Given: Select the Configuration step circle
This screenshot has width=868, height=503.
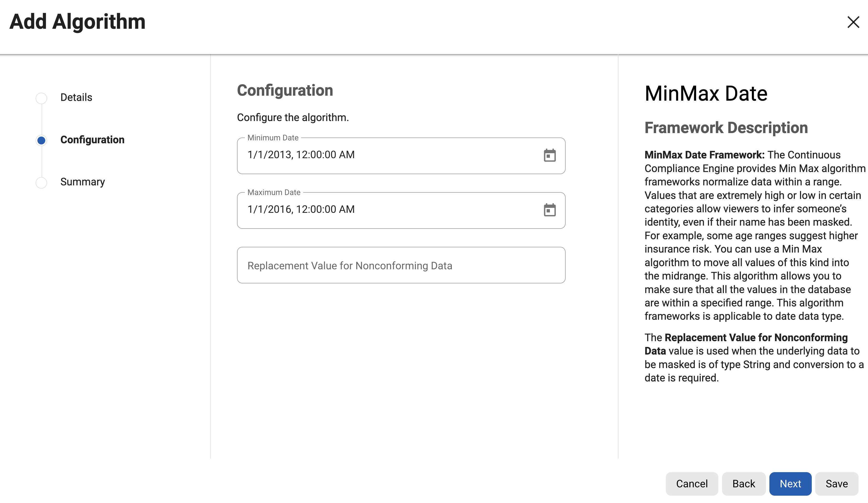Looking at the screenshot, I should click(41, 140).
